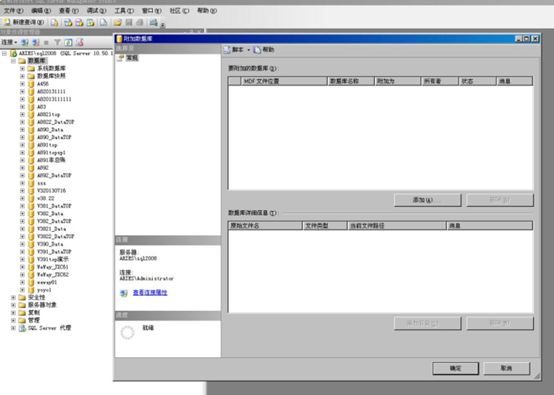
Task: Click the Analysis Services XMLA Query icon
Action: [x=90, y=23]
